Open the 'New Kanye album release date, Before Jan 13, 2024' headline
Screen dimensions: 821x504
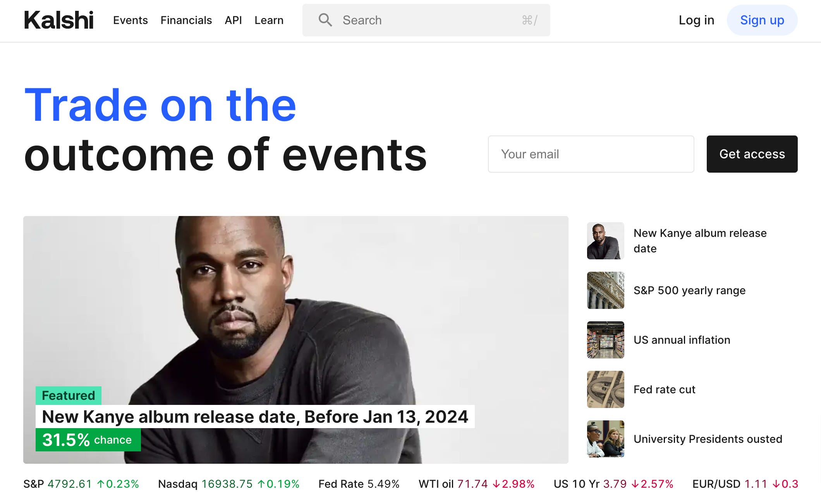click(x=255, y=417)
